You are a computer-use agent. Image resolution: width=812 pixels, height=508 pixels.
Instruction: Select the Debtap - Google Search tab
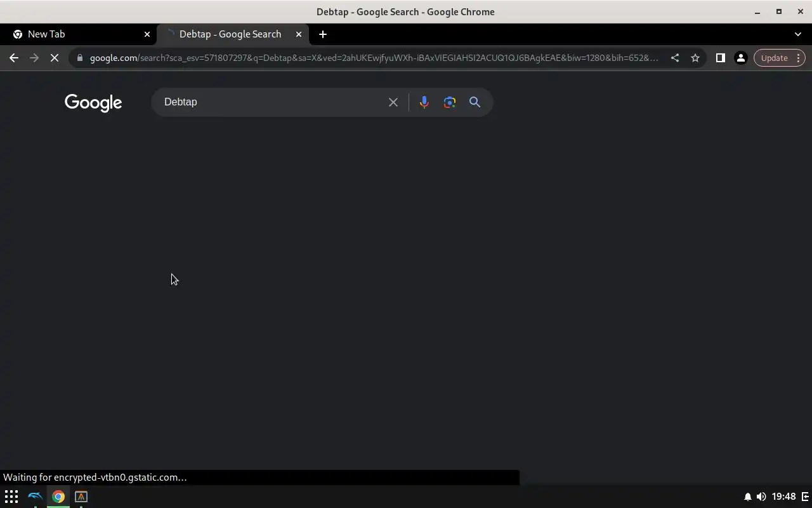(x=233, y=34)
